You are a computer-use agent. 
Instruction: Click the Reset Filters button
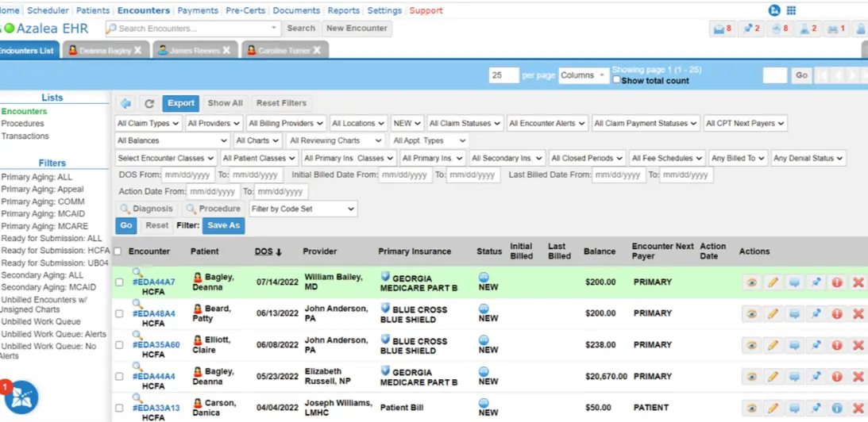click(x=281, y=103)
